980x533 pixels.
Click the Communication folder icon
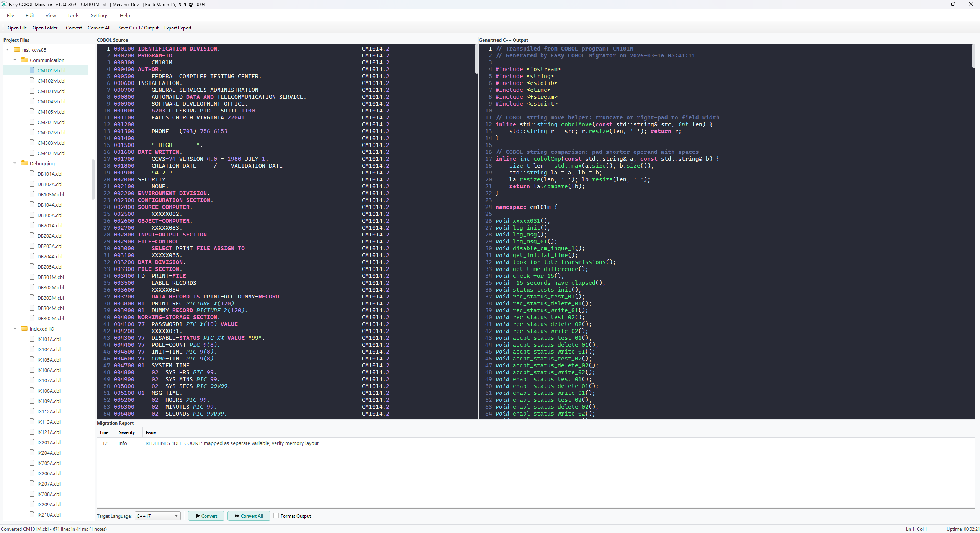coord(25,60)
